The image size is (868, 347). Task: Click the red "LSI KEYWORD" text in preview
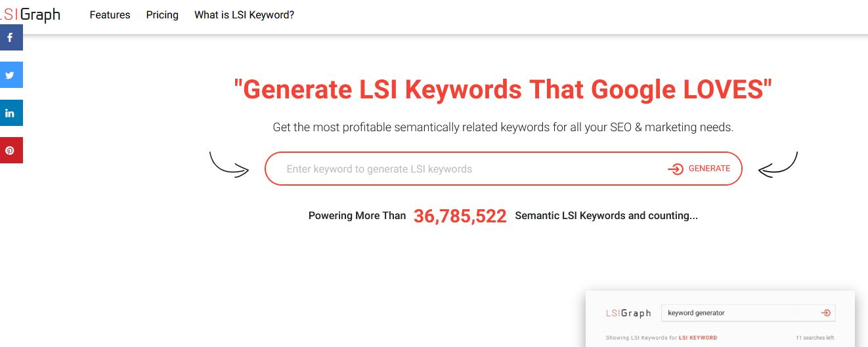(697, 338)
